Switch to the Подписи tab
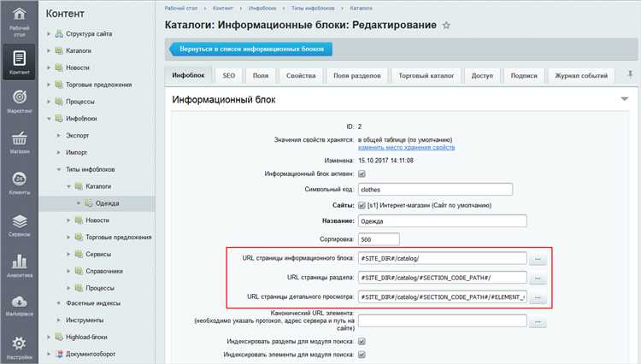 (x=524, y=75)
